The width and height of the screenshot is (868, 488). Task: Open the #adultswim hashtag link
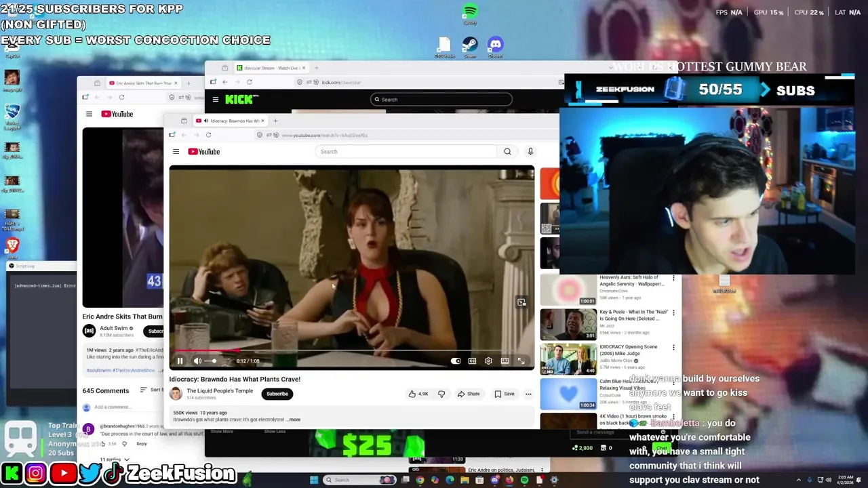pos(98,371)
